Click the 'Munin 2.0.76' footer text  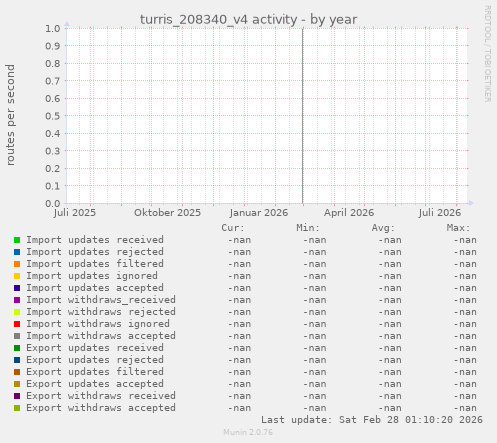[x=248, y=432]
